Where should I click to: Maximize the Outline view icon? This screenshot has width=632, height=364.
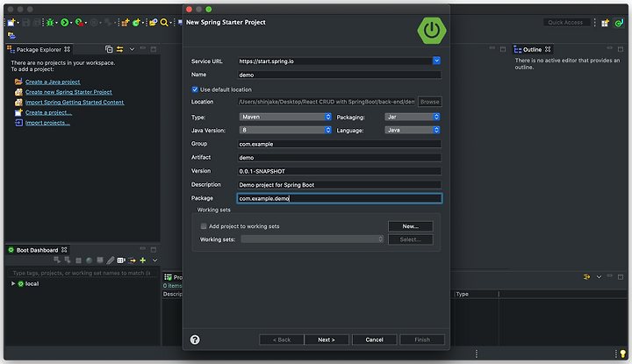(x=621, y=49)
